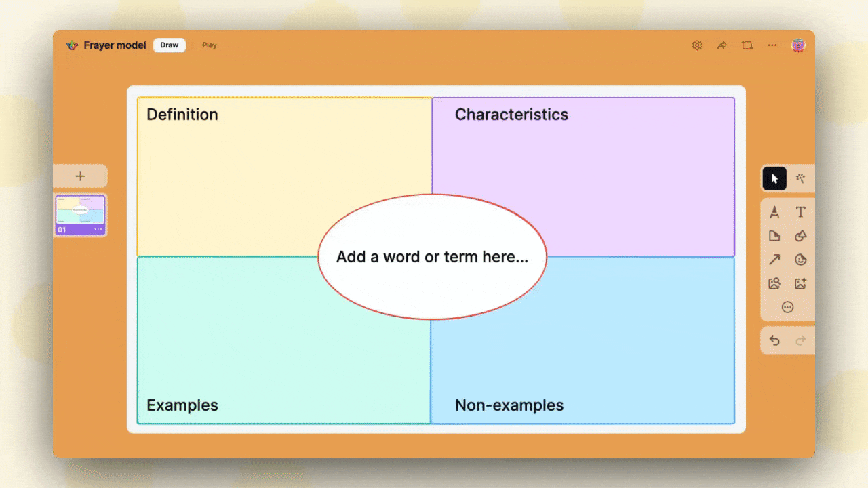Image resolution: width=868 pixels, height=488 pixels.
Task: Open slide 01 options menu
Action: coord(98,229)
